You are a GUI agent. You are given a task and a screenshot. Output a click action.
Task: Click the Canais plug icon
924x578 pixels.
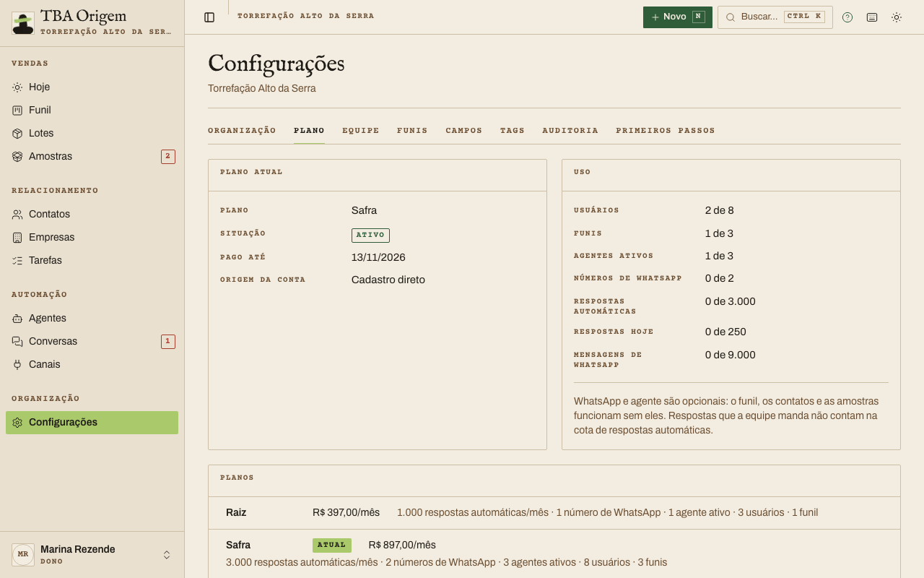[17, 364]
